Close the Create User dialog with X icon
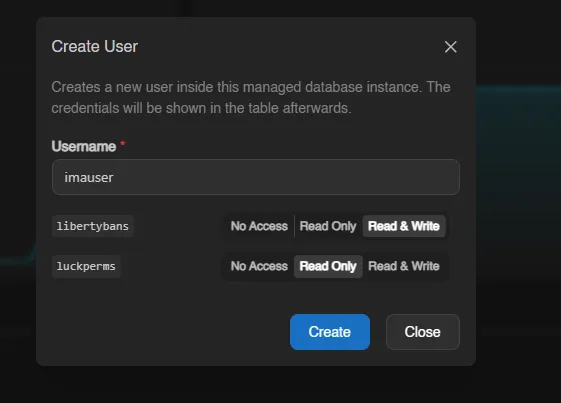This screenshot has width=561, height=403. [450, 47]
